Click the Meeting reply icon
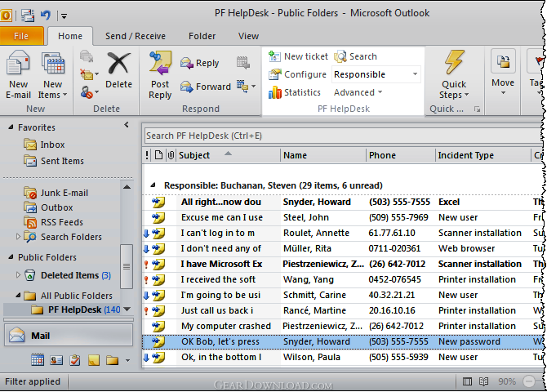Image resolution: width=547 pixels, height=392 pixels. [242, 63]
